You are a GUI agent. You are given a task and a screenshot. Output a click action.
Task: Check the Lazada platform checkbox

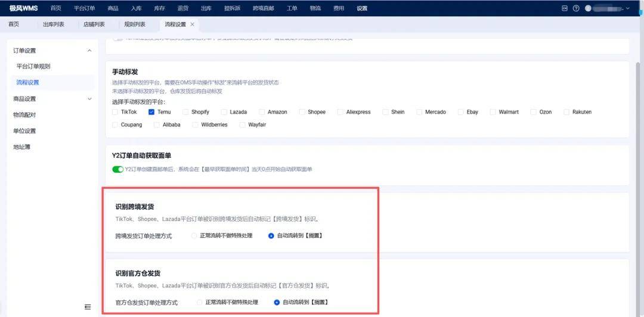coord(224,111)
